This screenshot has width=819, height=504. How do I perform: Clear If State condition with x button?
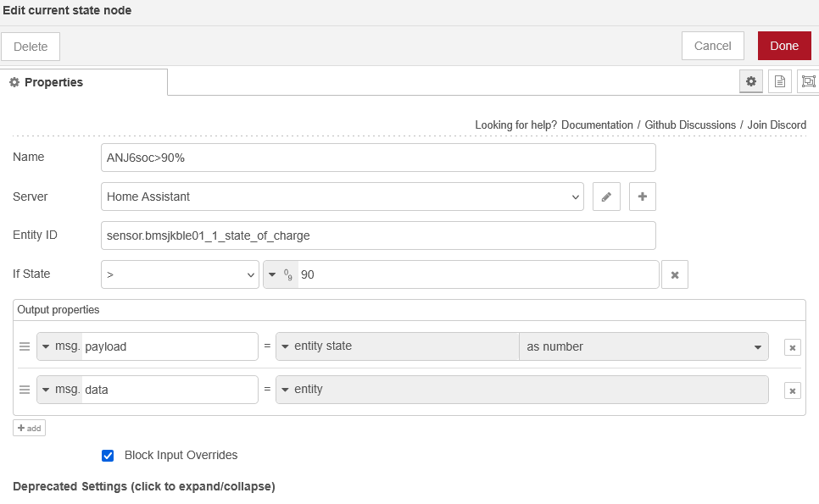click(x=675, y=274)
